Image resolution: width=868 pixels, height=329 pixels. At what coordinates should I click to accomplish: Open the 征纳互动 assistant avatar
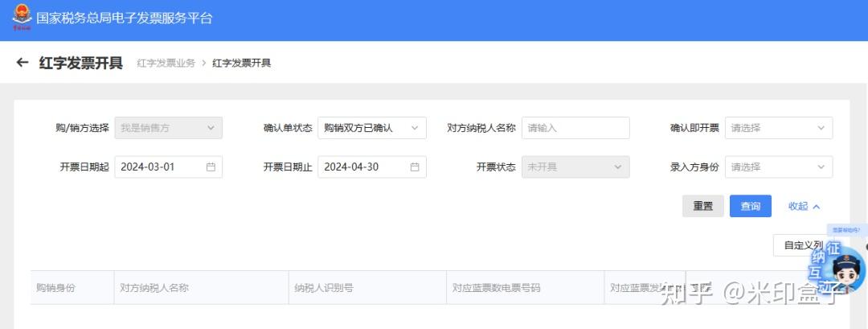click(845, 269)
